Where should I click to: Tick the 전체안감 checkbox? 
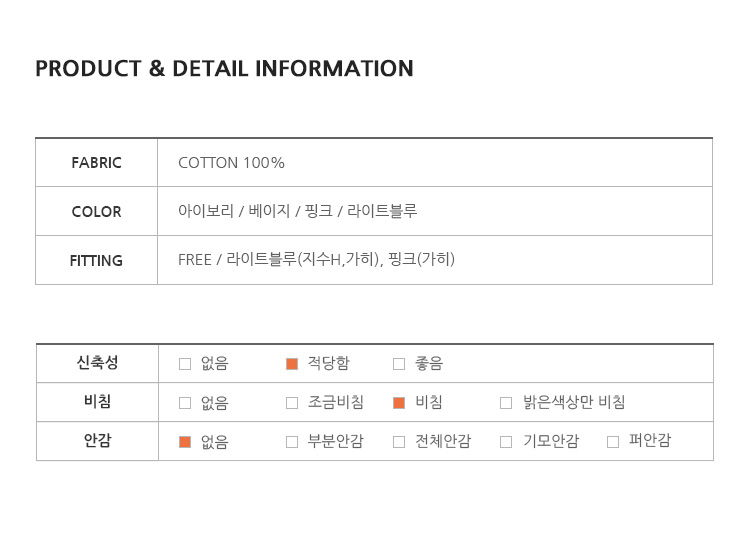click(x=399, y=442)
